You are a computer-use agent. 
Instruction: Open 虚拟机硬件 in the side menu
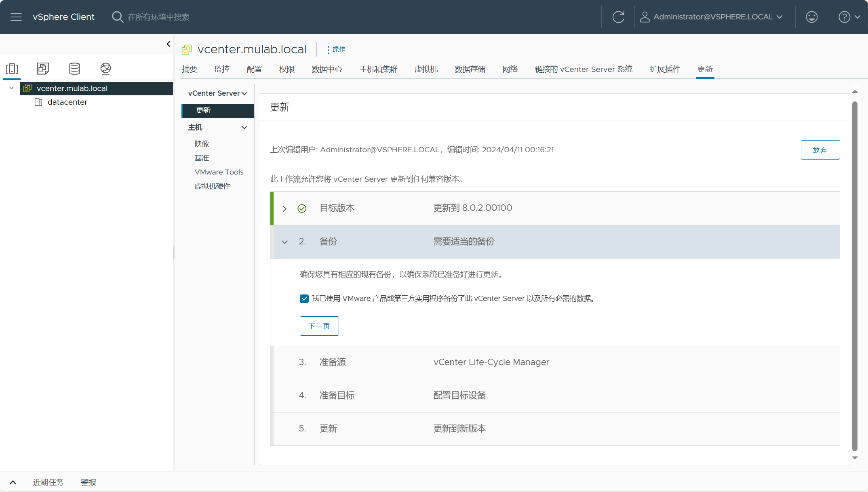[x=212, y=186]
